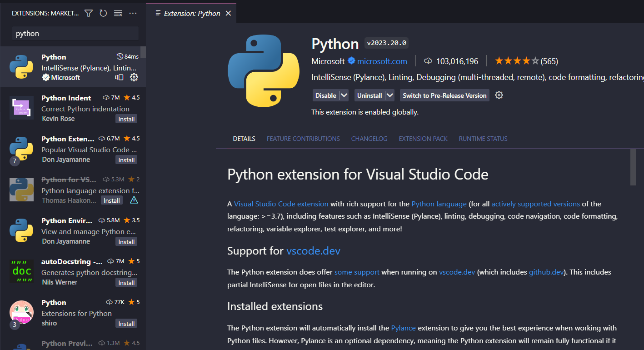Select the Runtime Status tab
This screenshot has width=644, height=350.
pos(483,139)
